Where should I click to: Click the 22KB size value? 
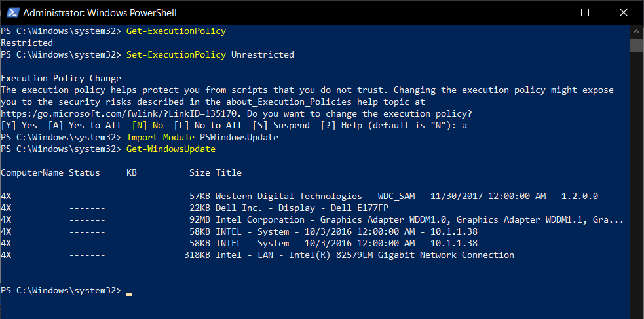click(x=200, y=208)
